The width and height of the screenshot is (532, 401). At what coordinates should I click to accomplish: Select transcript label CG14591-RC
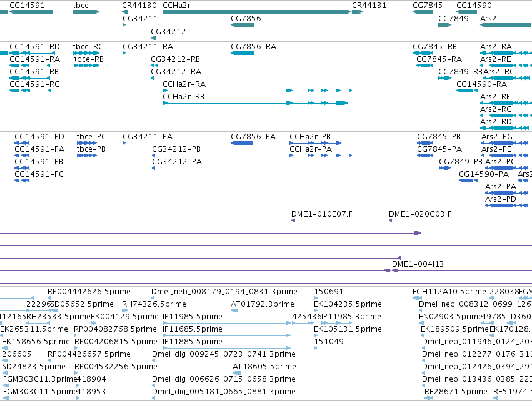point(34,84)
